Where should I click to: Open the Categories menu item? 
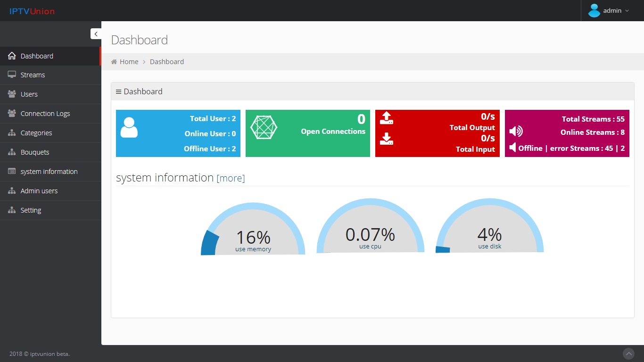pos(50,133)
